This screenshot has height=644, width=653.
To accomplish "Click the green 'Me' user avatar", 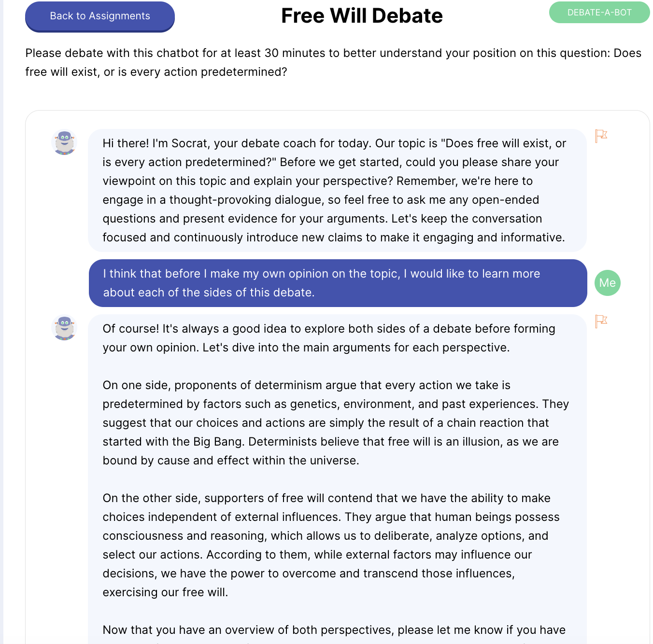I will [x=607, y=283].
